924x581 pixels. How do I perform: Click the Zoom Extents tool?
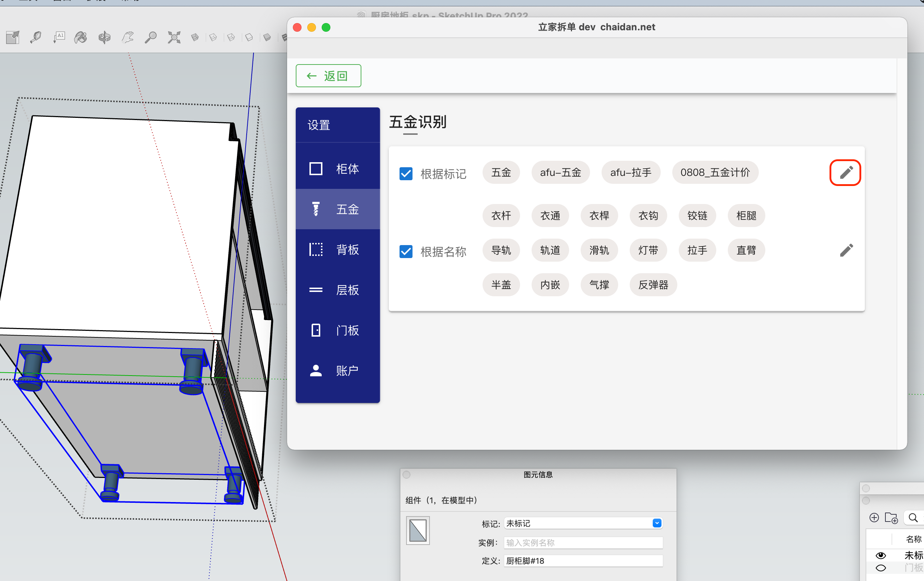pyautogui.click(x=174, y=37)
